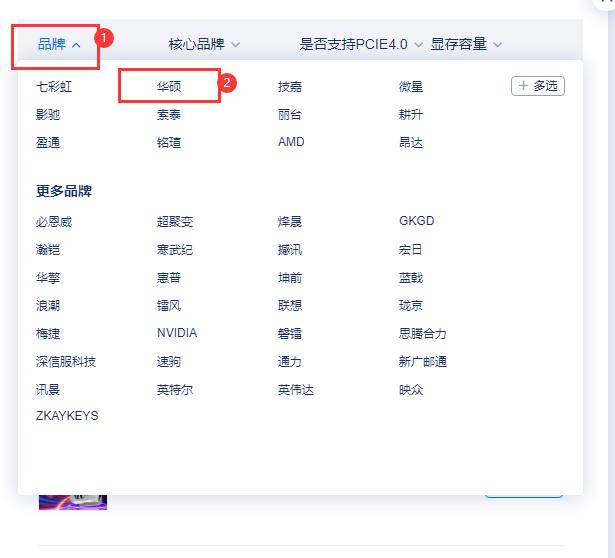The image size is (615, 558).
Task: Expand the 核心品牌 filter dropdown
Action: 204,44
